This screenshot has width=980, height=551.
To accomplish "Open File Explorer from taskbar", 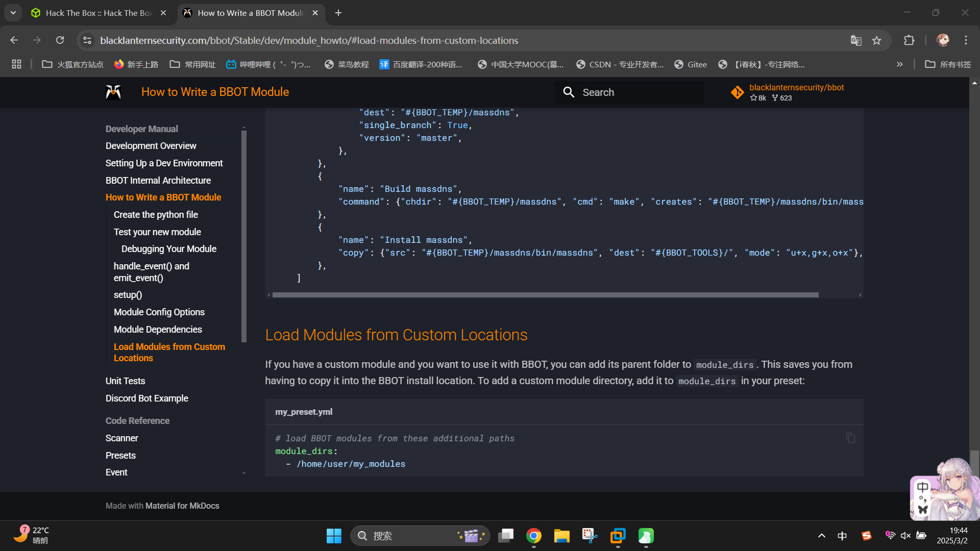I will [x=561, y=536].
